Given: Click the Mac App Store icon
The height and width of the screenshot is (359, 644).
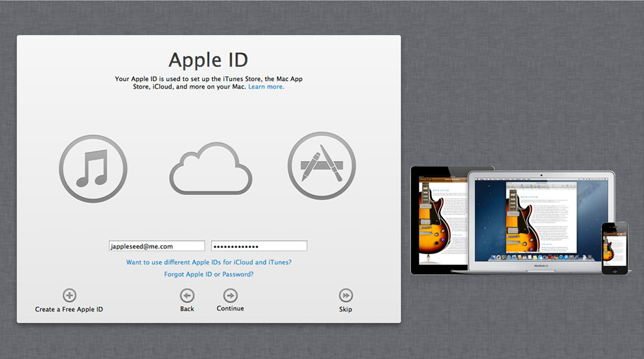Looking at the screenshot, I should pos(321,165).
